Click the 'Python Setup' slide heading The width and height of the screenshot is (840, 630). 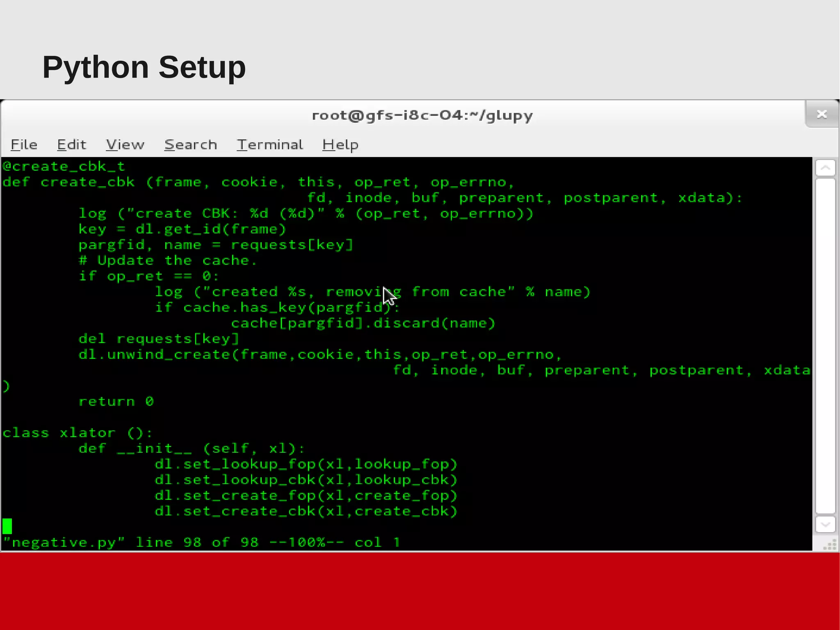(x=144, y=67)
